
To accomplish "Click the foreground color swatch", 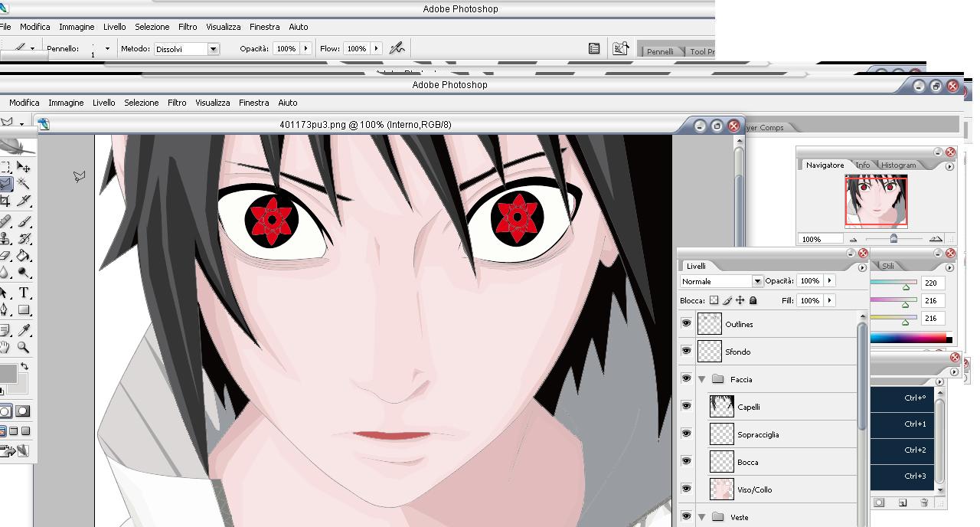I will tap(7, 374).
